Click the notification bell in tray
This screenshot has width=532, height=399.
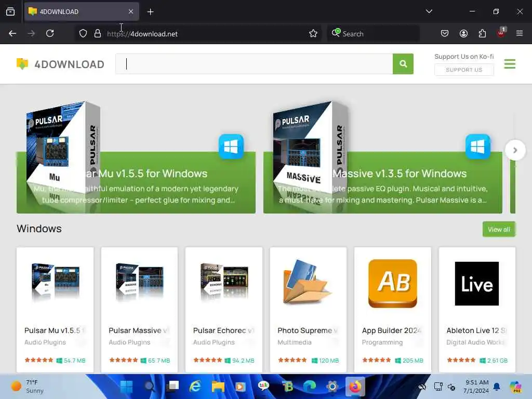click(x=497, y=387)
